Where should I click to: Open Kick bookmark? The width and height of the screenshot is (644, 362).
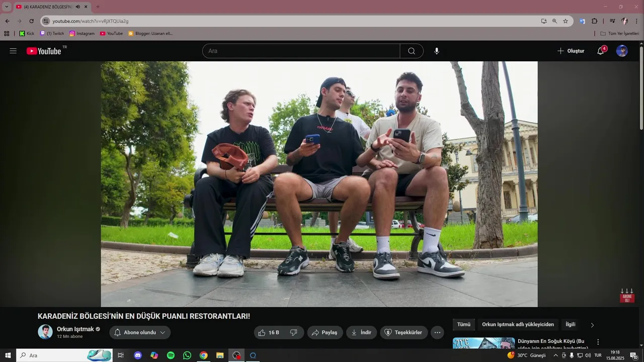(27, 33)
